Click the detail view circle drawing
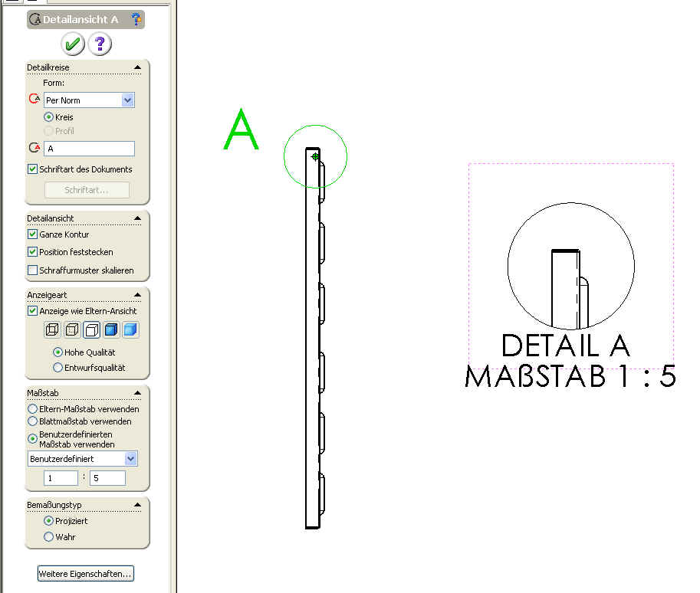This screenshot has height=593, width=700. [571, 267]
